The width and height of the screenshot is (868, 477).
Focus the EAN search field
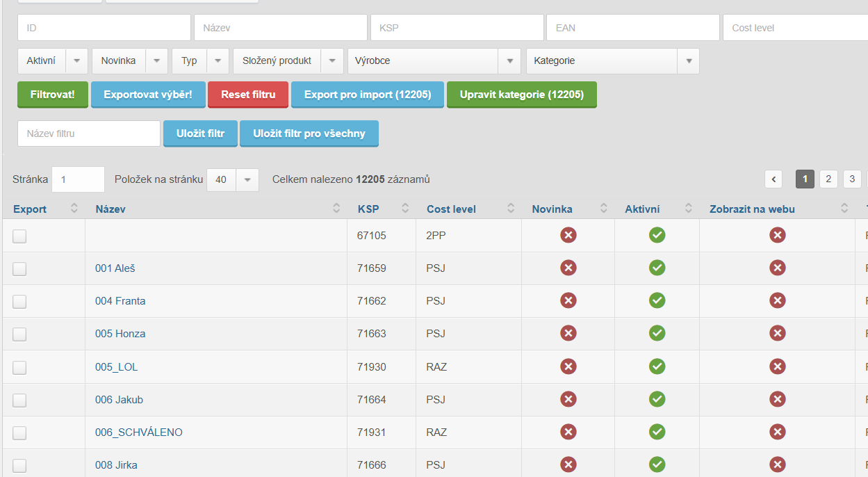click(x=633, y=28)
